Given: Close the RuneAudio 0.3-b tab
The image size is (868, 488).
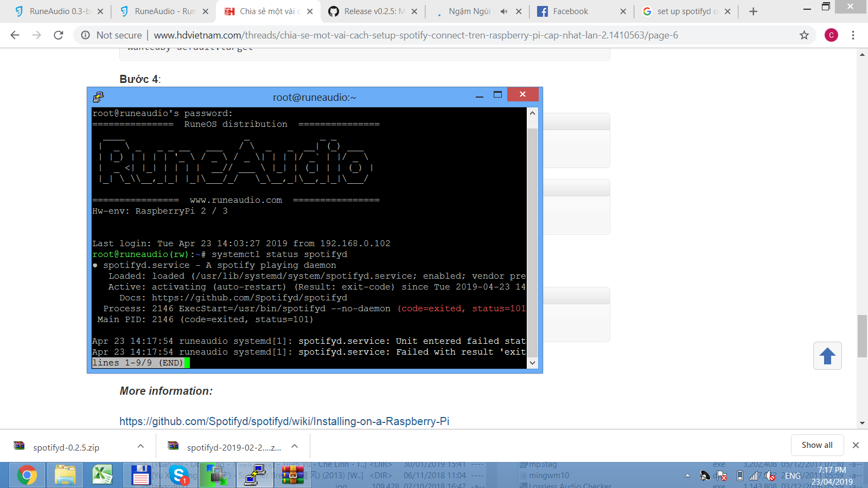Looking at the screenshot, I should tap(100, 11).
